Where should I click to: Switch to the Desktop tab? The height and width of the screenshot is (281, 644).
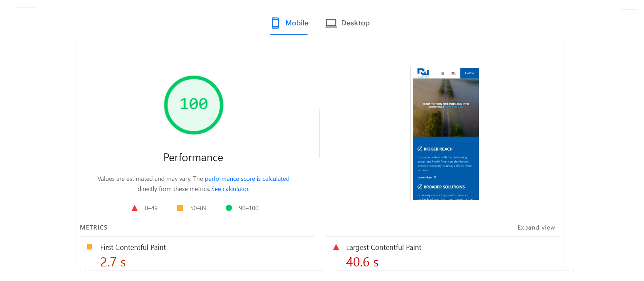[348, 23]
